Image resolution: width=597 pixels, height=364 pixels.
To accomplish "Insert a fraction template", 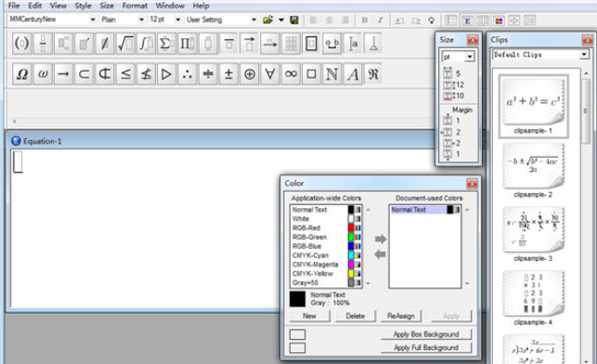I will [x=43, y=44].
